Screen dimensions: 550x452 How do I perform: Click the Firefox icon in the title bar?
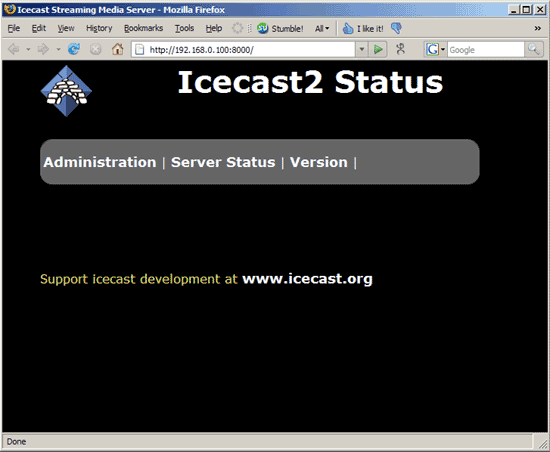tap(9, 9)
